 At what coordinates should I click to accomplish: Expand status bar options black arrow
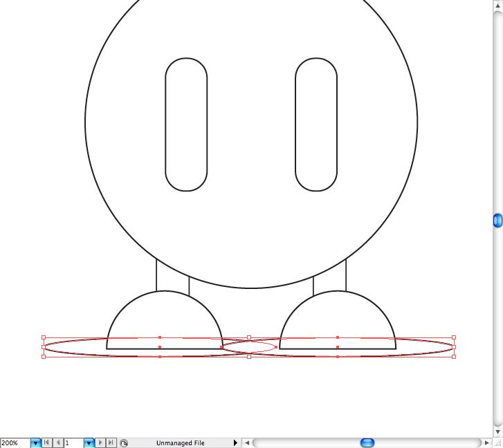235,442
